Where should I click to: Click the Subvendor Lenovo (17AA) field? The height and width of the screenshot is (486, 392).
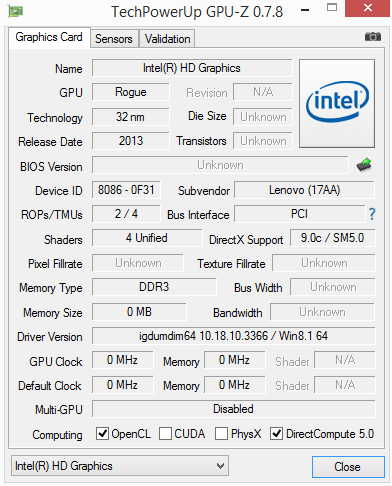coord(305,190)
